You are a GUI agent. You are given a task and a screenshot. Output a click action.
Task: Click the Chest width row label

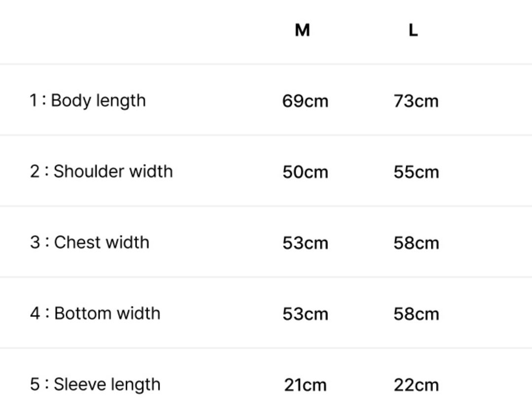[x=102, y=243]
